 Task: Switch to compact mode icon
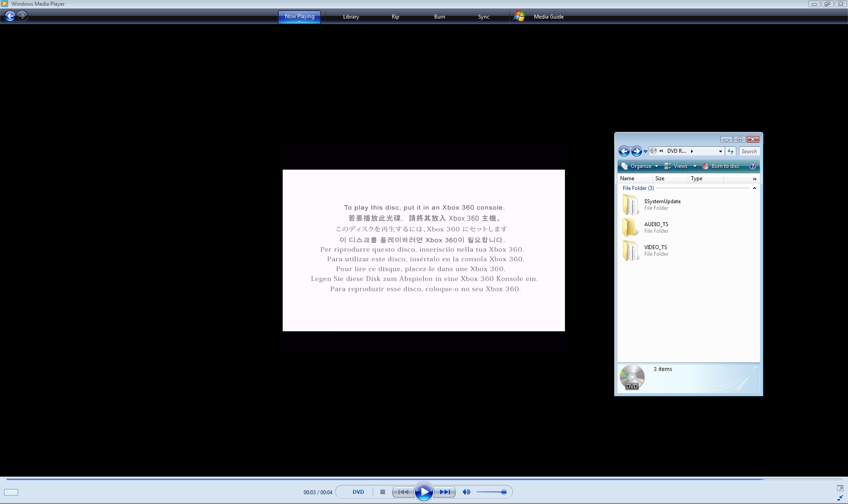[840, 498]
